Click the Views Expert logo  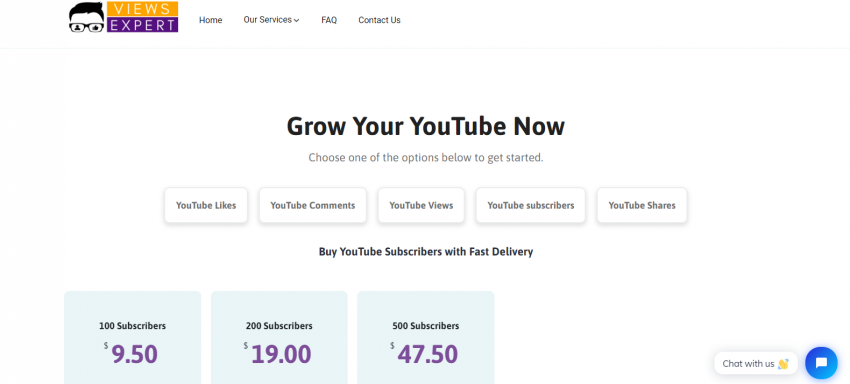coord(124,17)
